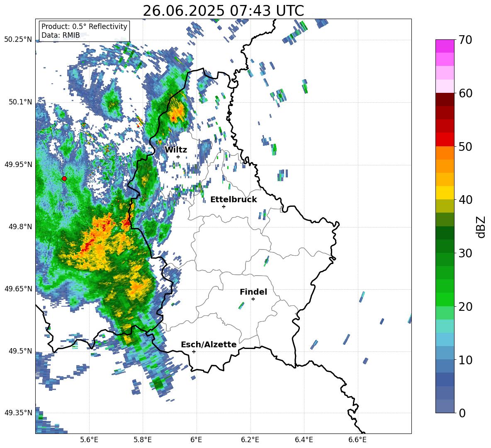Click the 49.95°N latitude label
491x448 pixels.
pos(18,164)
